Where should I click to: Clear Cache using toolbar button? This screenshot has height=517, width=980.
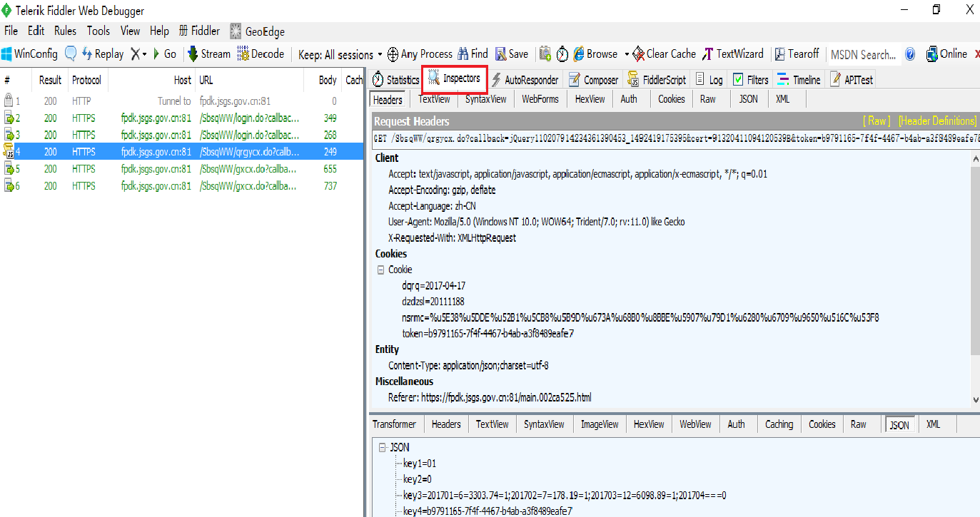tap(665, 54)
